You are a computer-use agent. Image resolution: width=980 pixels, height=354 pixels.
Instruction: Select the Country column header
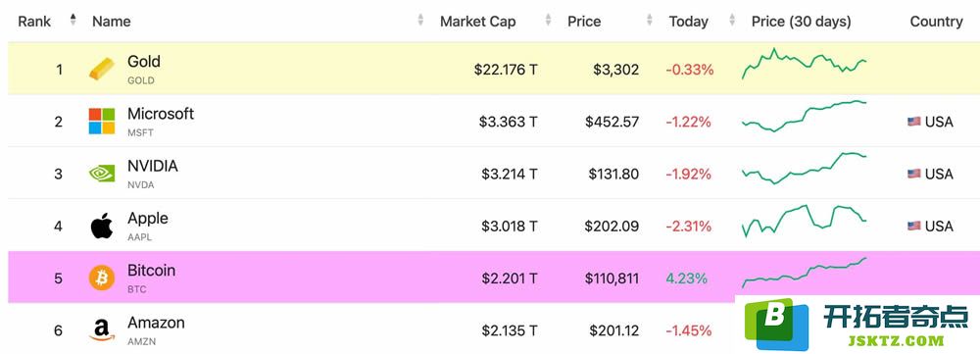(936, 22)
